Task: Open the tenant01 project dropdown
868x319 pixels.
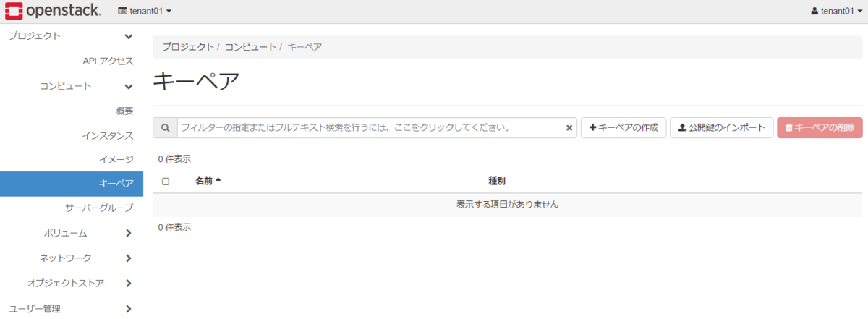Action: coord(145,11)
